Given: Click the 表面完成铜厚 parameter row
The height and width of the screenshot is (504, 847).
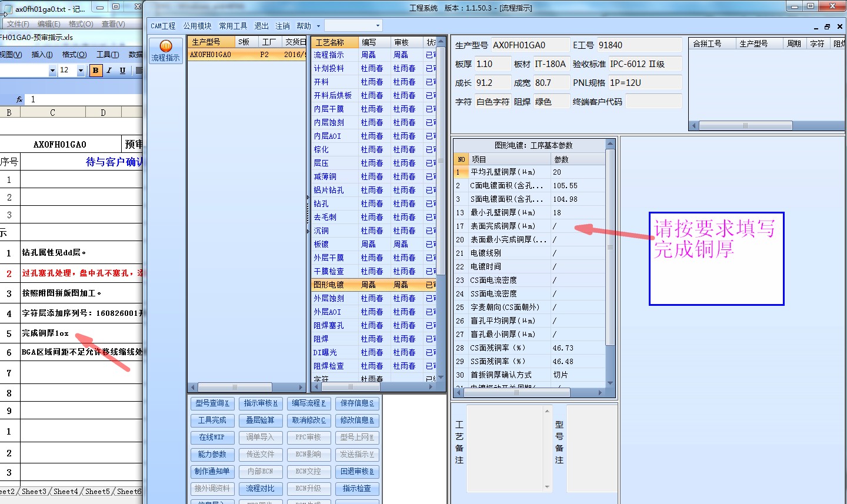Looking at the screenshot, I should point(529,226).
